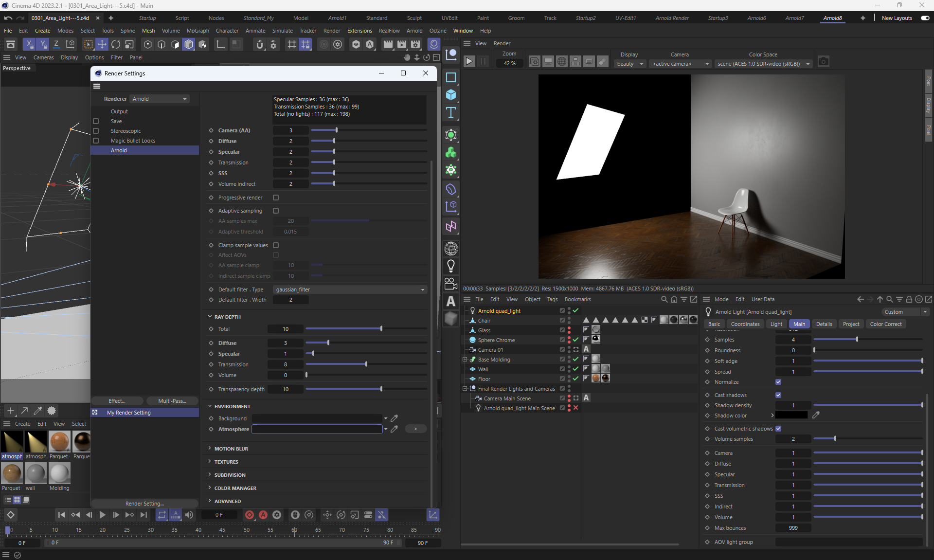
Task: Click the Effect... button
Action: click(117, 401)
